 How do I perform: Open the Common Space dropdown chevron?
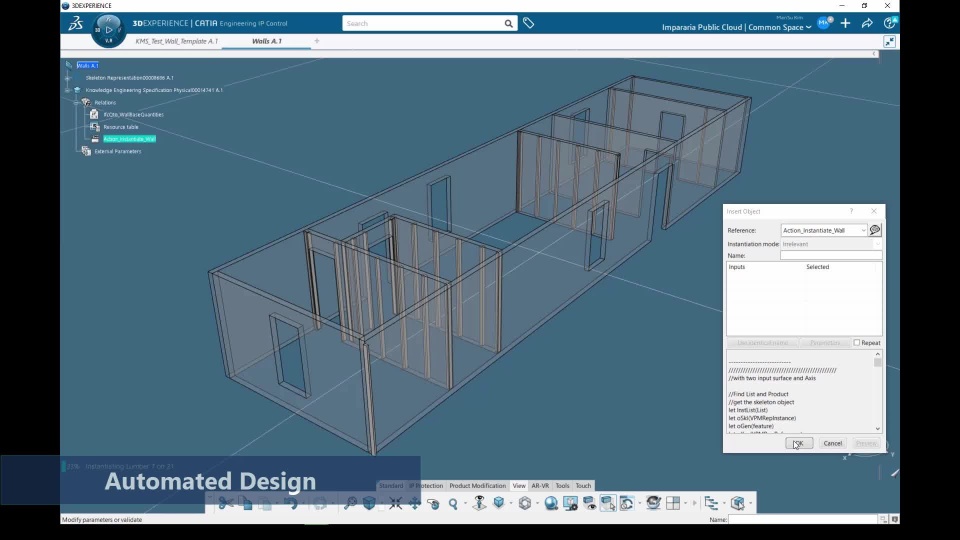809,28
